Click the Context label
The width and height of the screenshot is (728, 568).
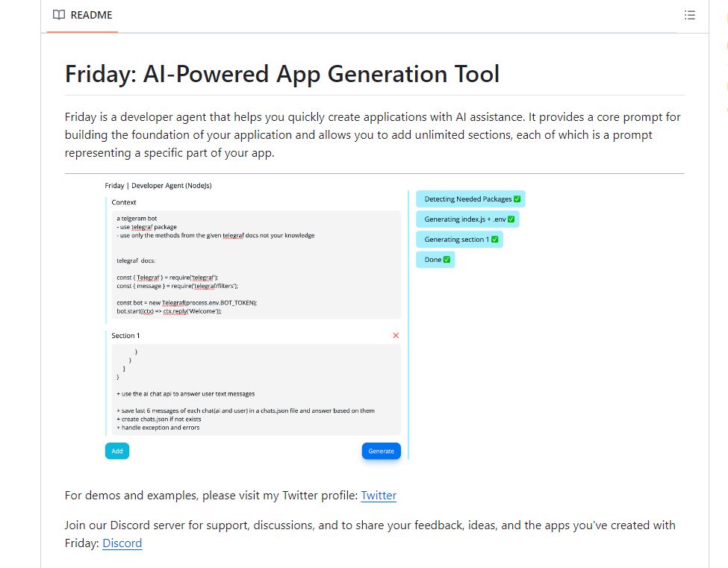click(x=124, y=202)
